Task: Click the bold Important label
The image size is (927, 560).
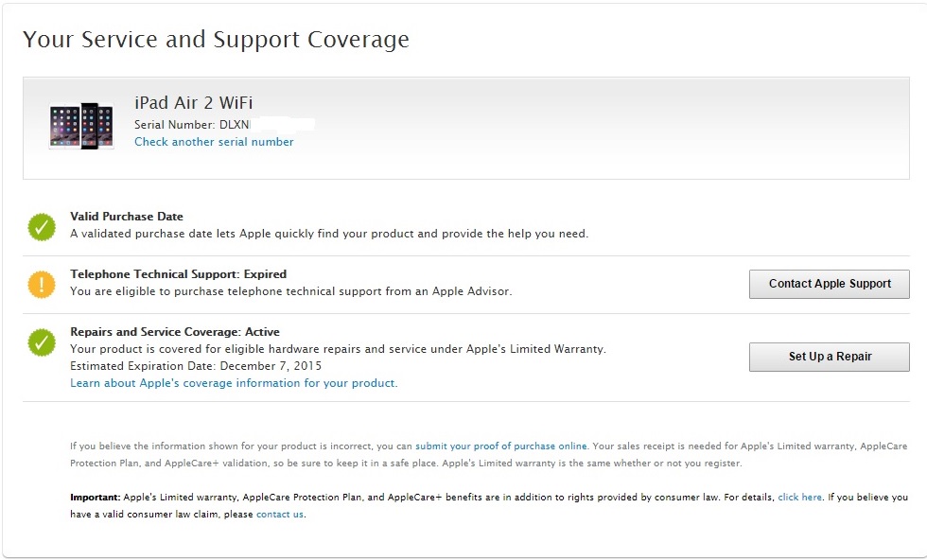Action: (x=95, y=497)
